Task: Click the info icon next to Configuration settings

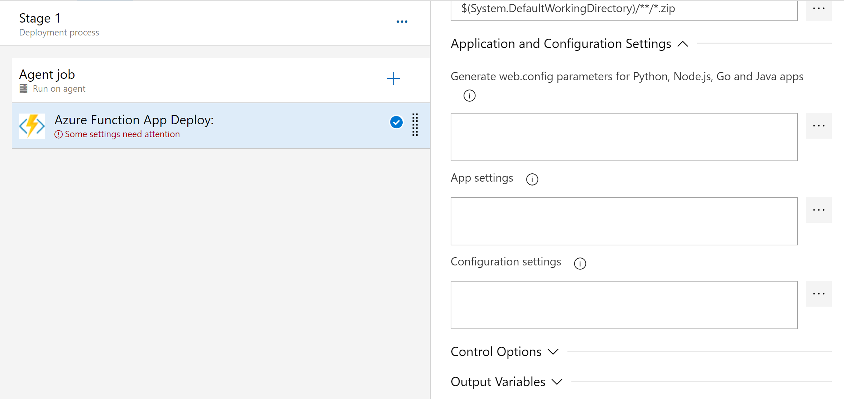Action: pyautogui.click(x=579, y=262)
